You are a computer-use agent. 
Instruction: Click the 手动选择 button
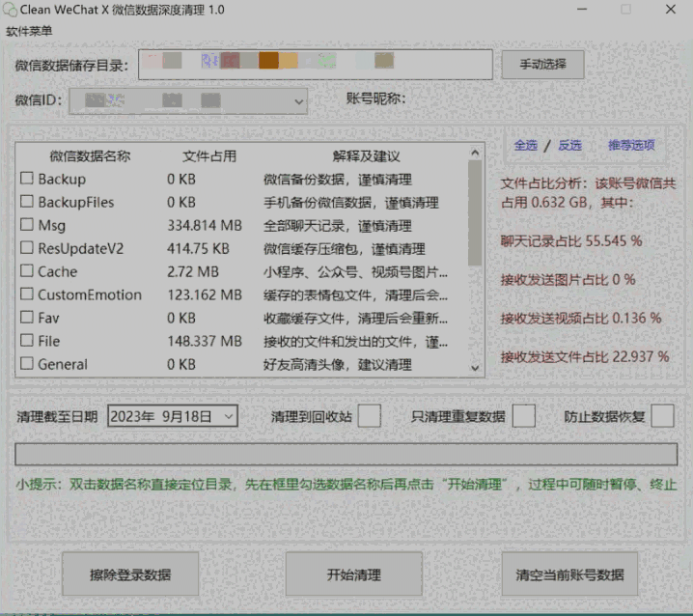542,65
